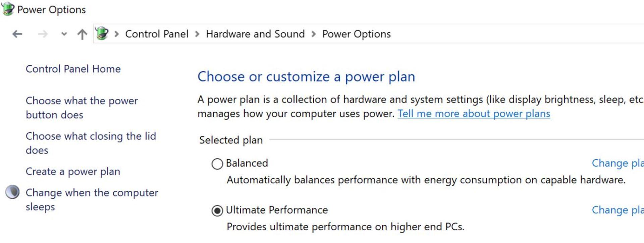644x243 pixels.
Task: Open the recent locations dropdown arrow
Action: pos(63,34)
